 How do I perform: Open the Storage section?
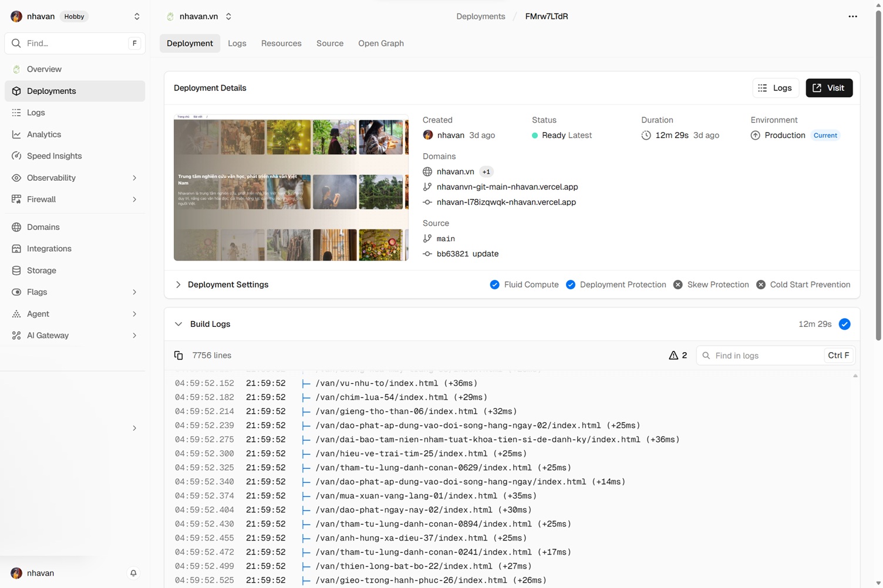coord(41,271)
